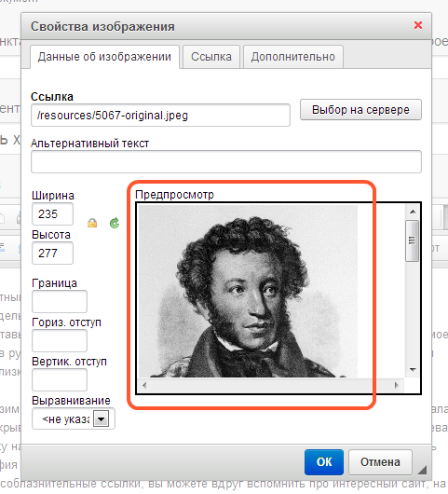This screenshot has width=448, height=494.
Task: Click the portrait image in the preview
Action: pyautogui.click(x=248, y=291)
